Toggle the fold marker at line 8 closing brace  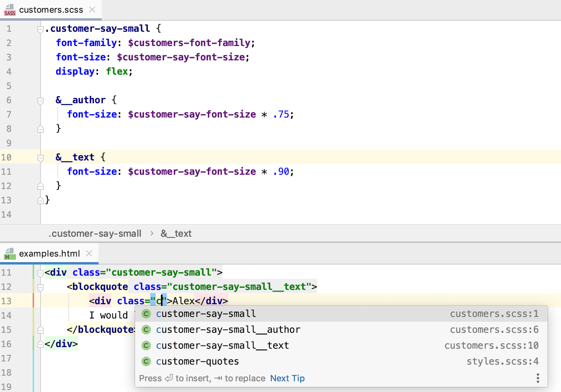click(x=40, y=129)
